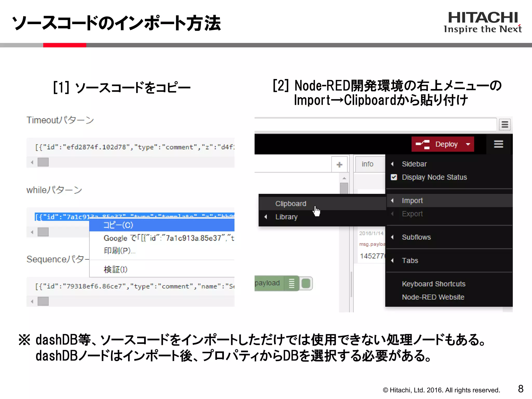Click left scroll arrow under while code

point(32,232)
